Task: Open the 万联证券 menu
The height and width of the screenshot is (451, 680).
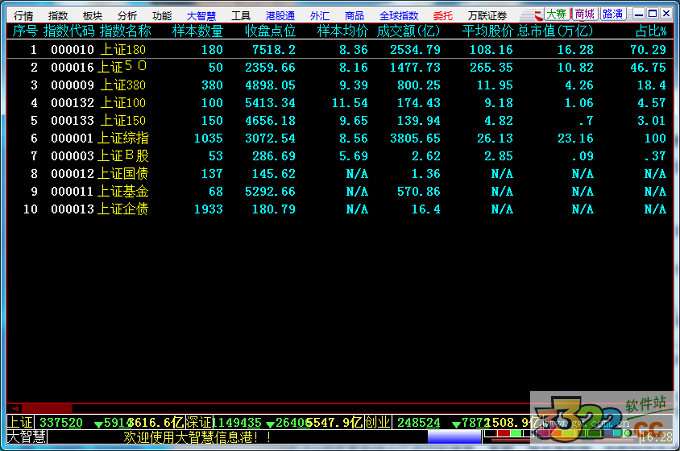Action: pos(487,16)
